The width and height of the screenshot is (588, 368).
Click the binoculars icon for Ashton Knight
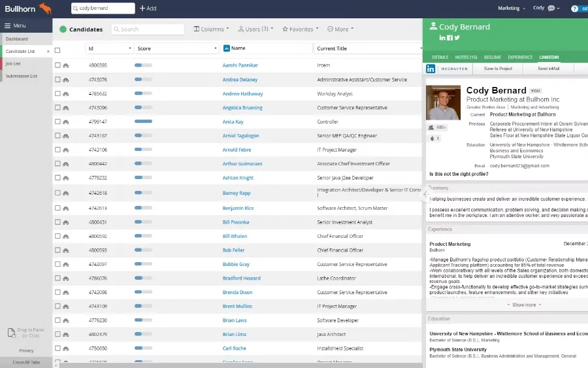(x=66, y=178)
